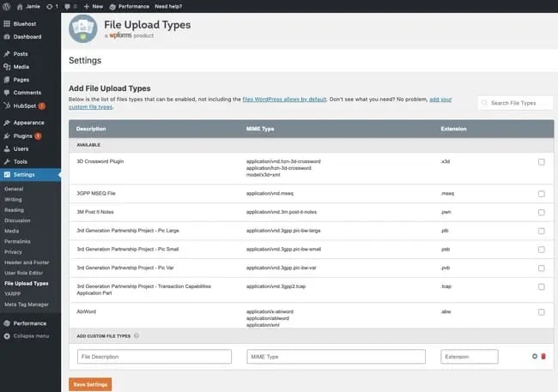Click the File Upload Types plugin logo
558x392 pixels.
(83, 29)
